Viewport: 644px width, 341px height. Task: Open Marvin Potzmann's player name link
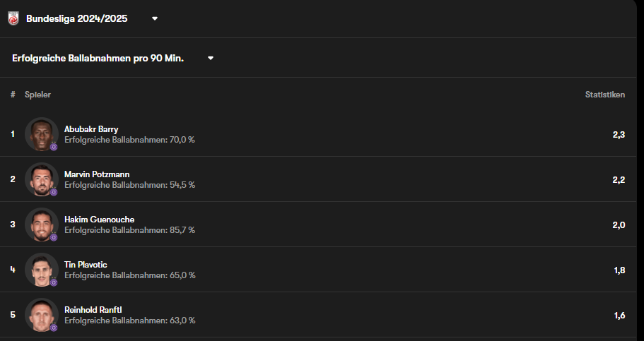97,174
